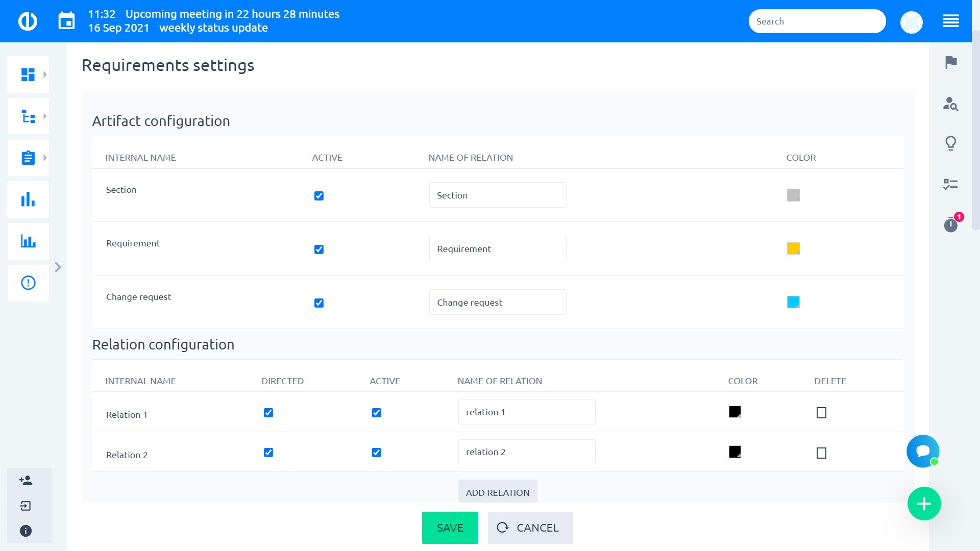
Task: Uncheck the Active checkbox for Section
Action: [319, 196]
